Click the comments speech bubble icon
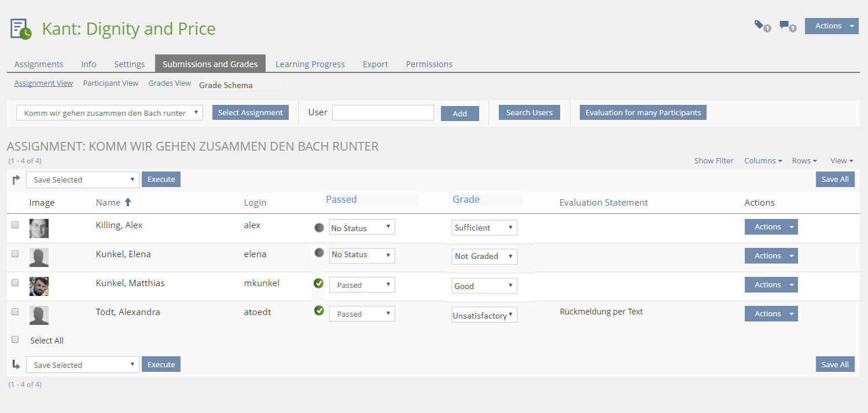The image size is (868, 413). pyautogui.click(x=785, y=25)
